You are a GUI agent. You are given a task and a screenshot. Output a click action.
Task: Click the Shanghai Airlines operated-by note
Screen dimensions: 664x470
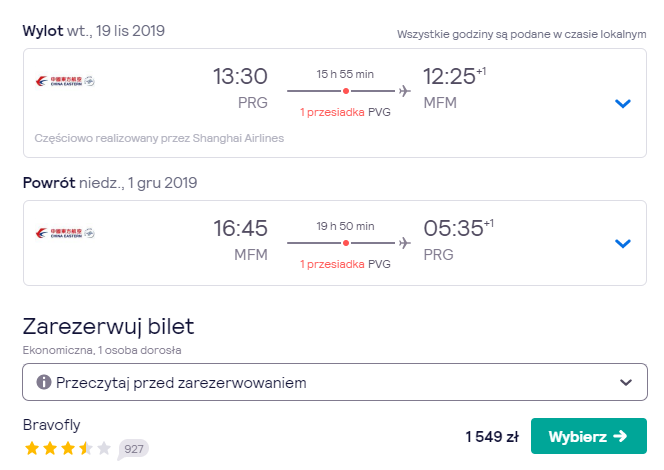159,138
